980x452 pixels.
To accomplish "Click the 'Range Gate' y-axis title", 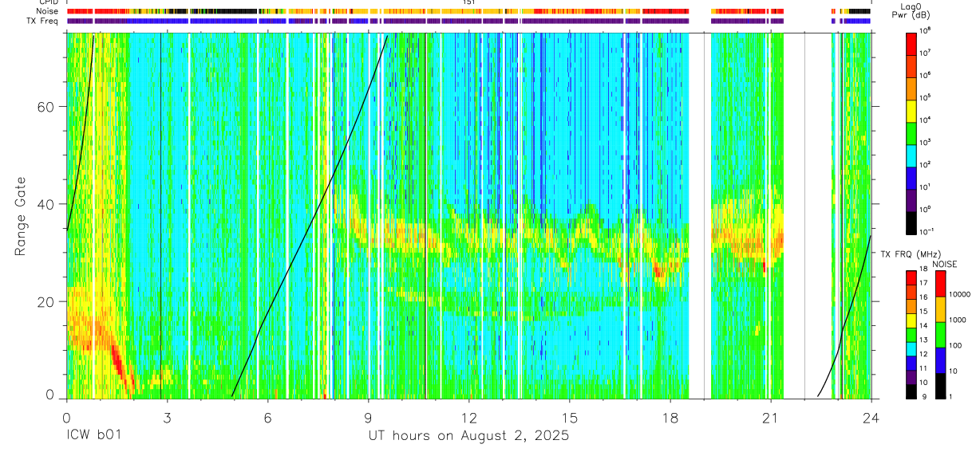I will pos(20,216).
